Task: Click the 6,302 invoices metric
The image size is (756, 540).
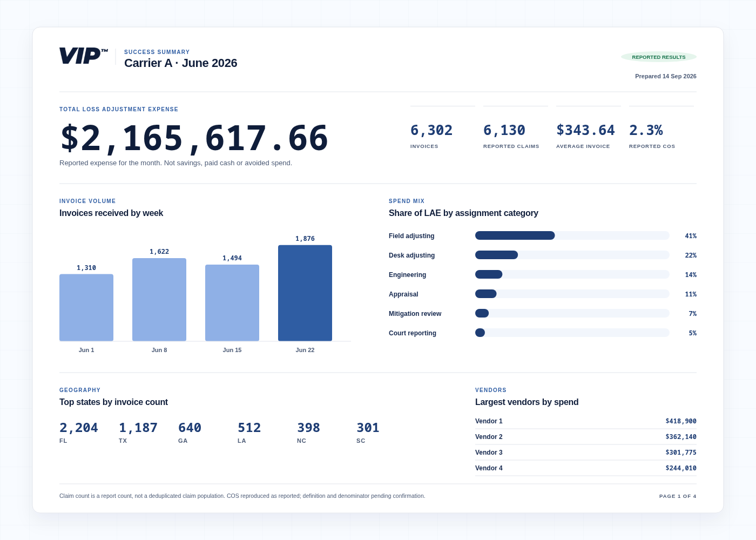Action: coord(431,130)
